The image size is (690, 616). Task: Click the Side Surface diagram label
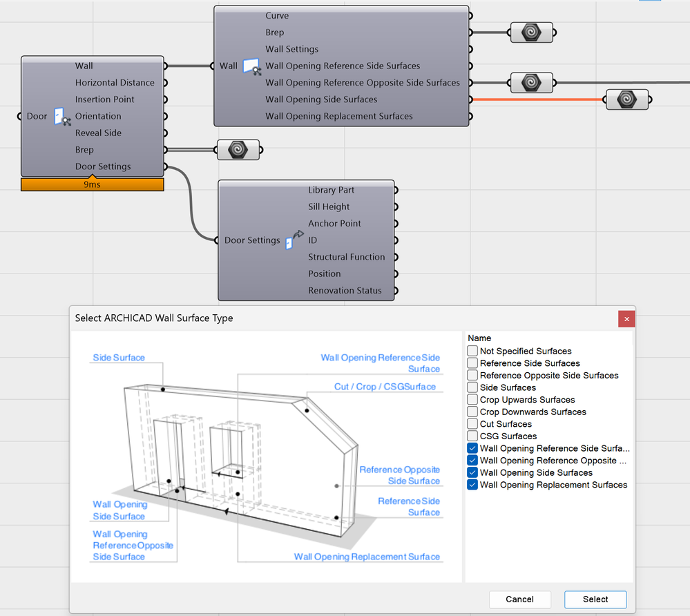click(x=119, y=358)
